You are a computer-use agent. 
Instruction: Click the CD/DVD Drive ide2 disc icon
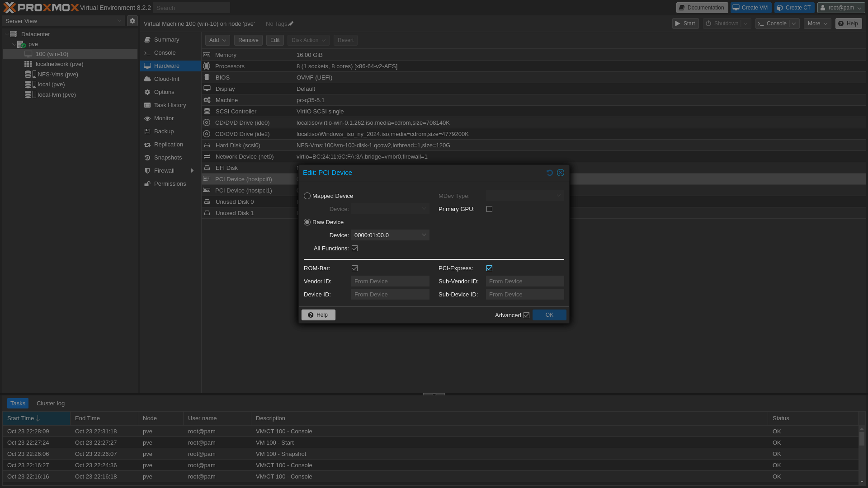pos(207,134)
